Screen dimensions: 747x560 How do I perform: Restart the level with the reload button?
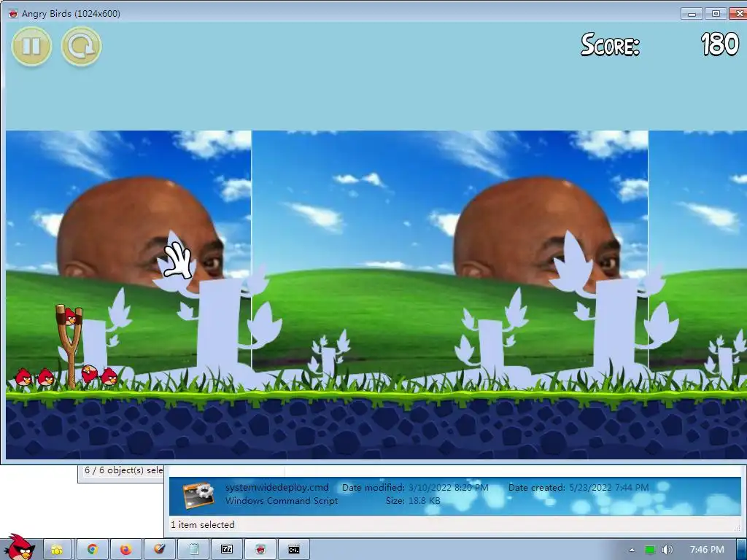pyautogui.click(x=82, y=46)
